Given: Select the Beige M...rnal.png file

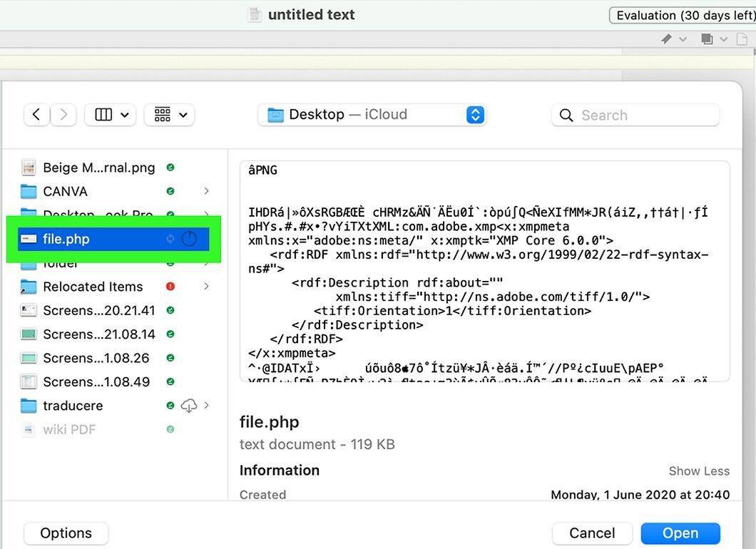Looking at the screenshot, I should [99, 168].
